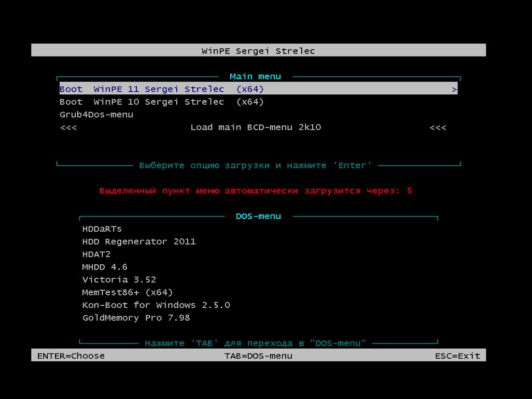Run MemTest86+ (x64) memory test
The image size is (532, 399).
pyautogui.click(x=128, y=292)
